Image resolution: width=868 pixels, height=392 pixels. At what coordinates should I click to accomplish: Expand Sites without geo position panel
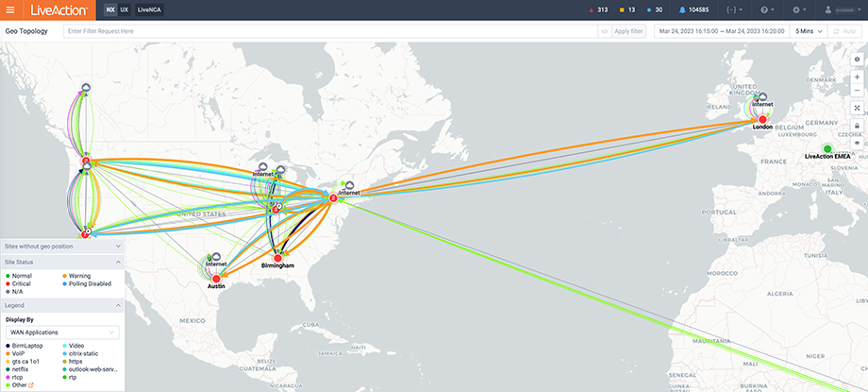(62, 246)
